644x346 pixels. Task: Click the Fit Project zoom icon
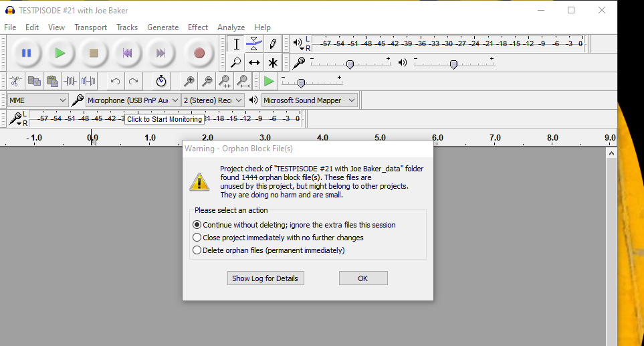tap(243, 82)
